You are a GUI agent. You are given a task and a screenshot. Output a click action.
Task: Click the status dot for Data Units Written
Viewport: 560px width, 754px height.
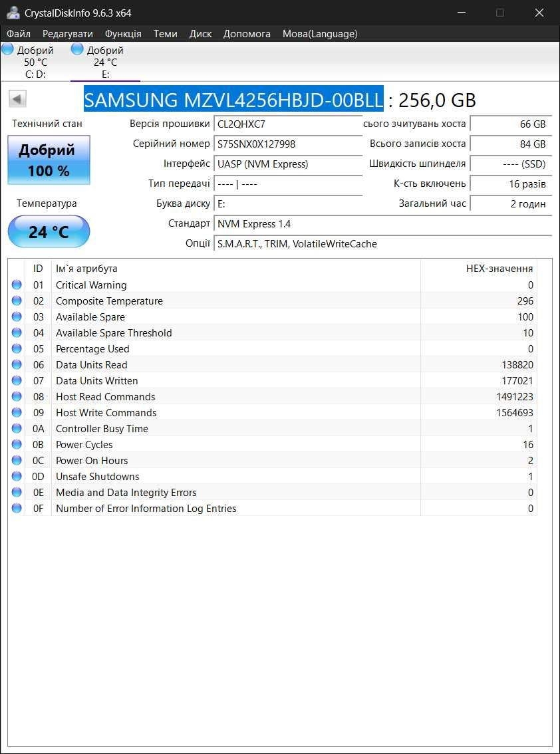[x=17, y=380]
